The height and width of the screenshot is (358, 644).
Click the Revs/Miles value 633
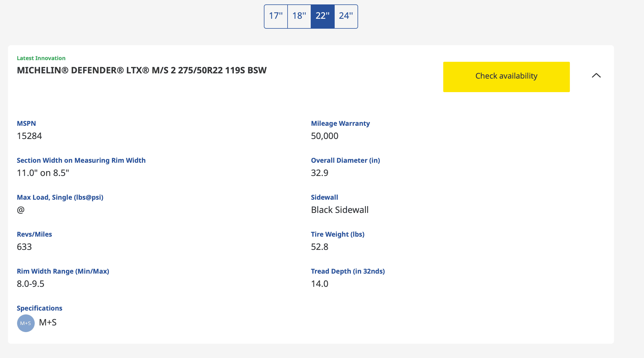point(24,247)
